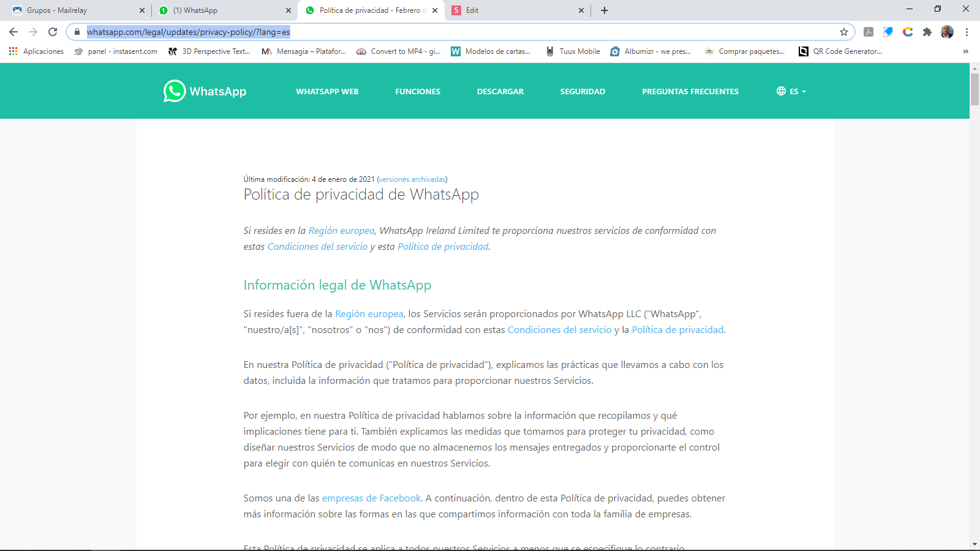Image resolution: width=980 pixels, height=551 pixels.
Task: Open the Mensagia – Plataforma bookmark
Action: pyautogui.click(x=304, y=51)
